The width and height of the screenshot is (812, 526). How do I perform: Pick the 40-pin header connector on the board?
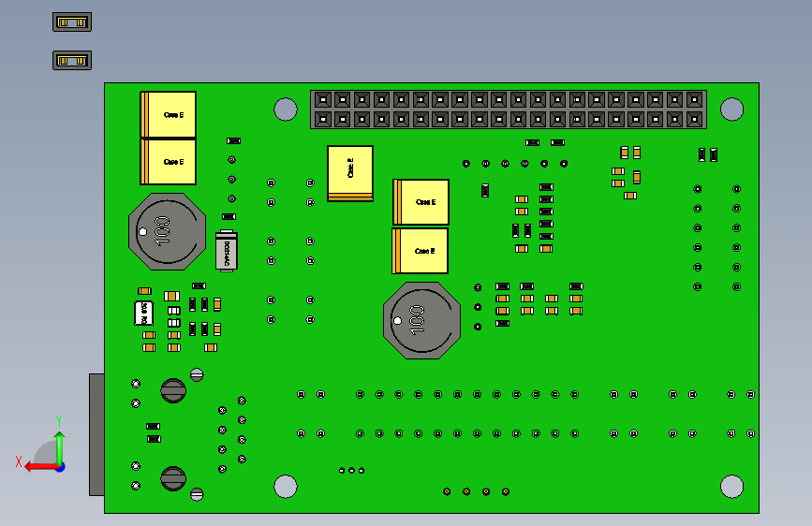coord(509,110)
